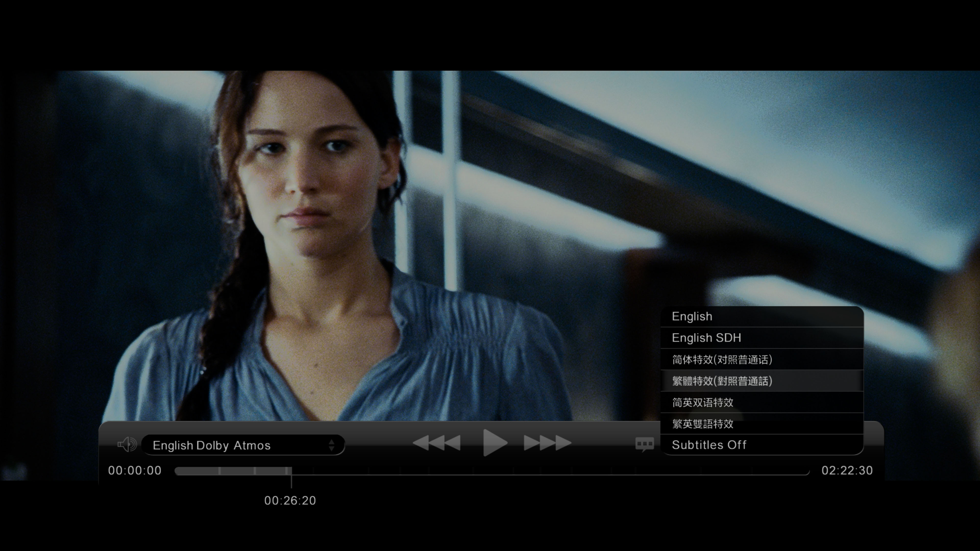
Task: Open the English Dolby Atmos audio dropdown
Action: click(243, 445)
